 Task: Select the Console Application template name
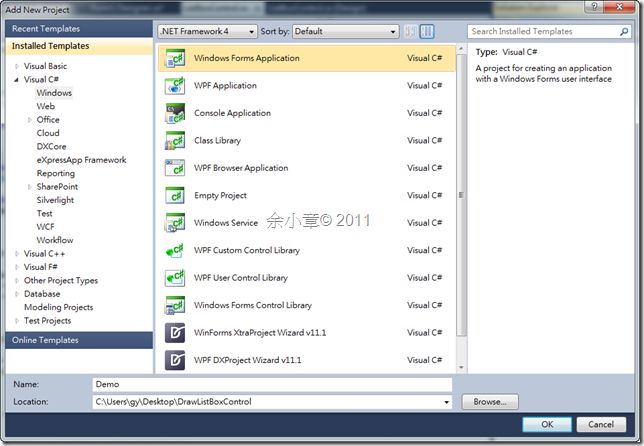point(232,113)
